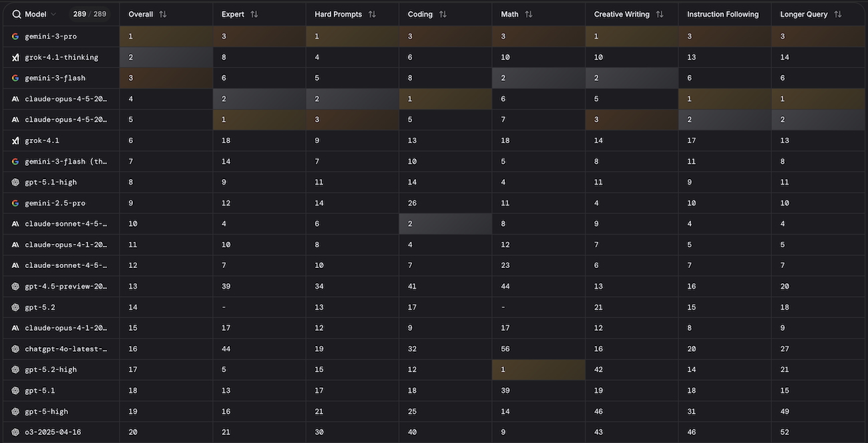Image resolution: width=868 pixels, height=443 pixels.
Task: Click xAI logo beside grok-4.1-thinking
Action: click(x=15, y=57)
